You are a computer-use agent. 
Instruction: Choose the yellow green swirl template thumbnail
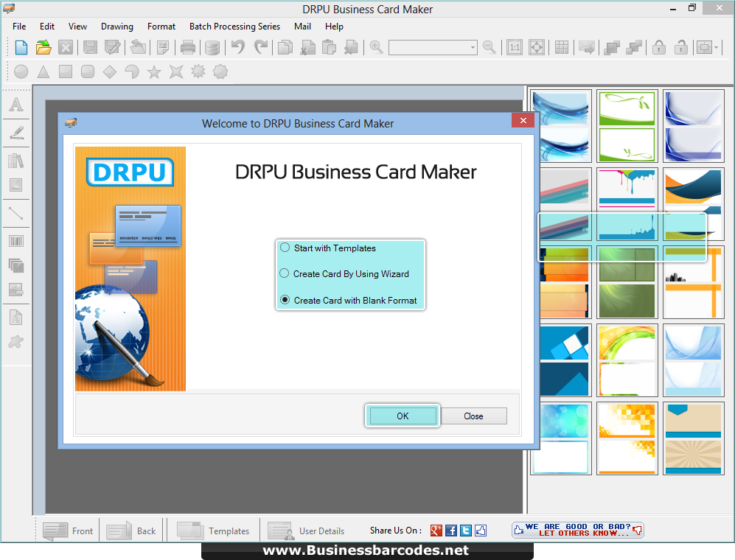tap(627, 360)
